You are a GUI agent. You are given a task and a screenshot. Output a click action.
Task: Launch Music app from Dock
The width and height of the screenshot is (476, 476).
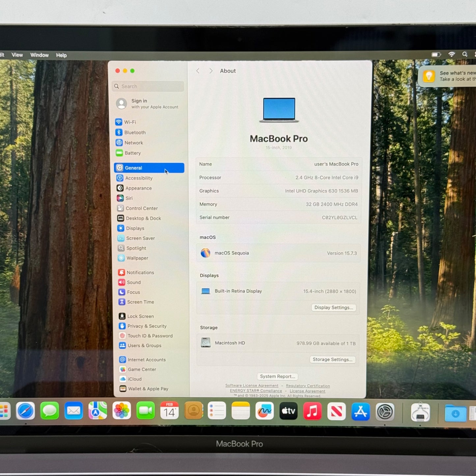[x=312, y=411]
